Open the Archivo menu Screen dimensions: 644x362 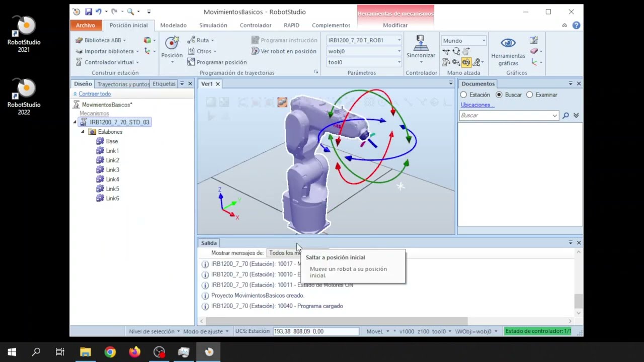[86, 25]
